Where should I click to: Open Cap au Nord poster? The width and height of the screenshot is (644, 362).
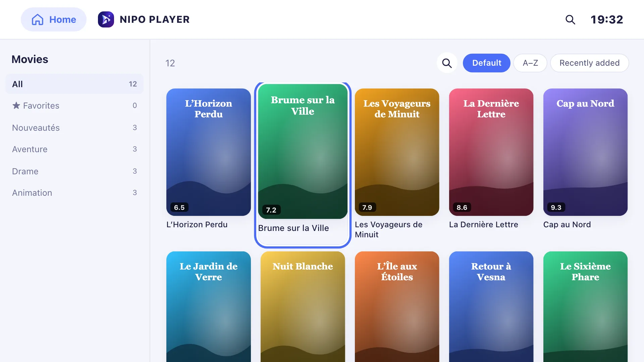pos(585,152)
